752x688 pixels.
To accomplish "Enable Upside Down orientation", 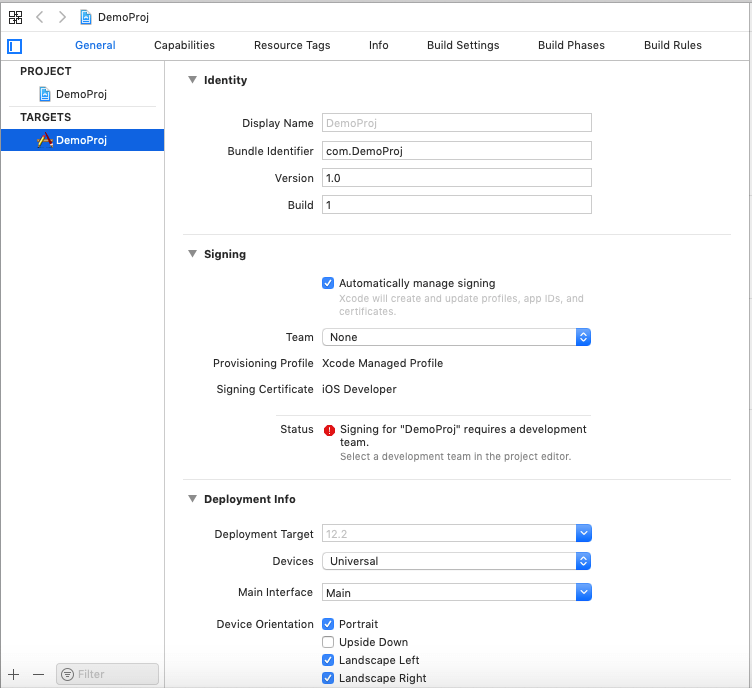I will click(x=328, y=642).
